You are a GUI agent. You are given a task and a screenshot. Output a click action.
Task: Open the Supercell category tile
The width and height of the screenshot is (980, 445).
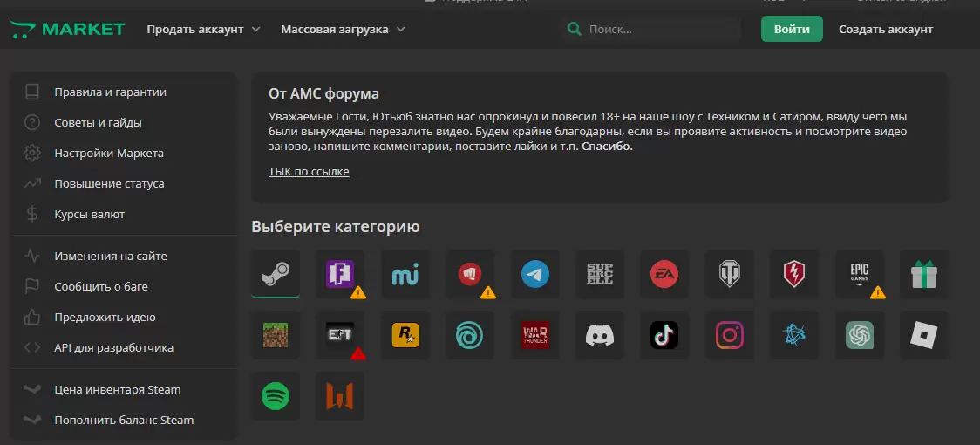pos(600,273)
